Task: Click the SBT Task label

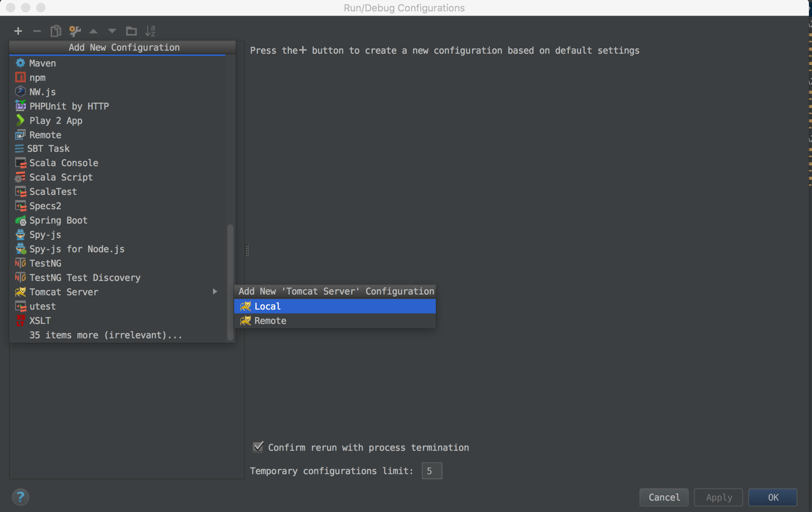Action: (48, 149)
